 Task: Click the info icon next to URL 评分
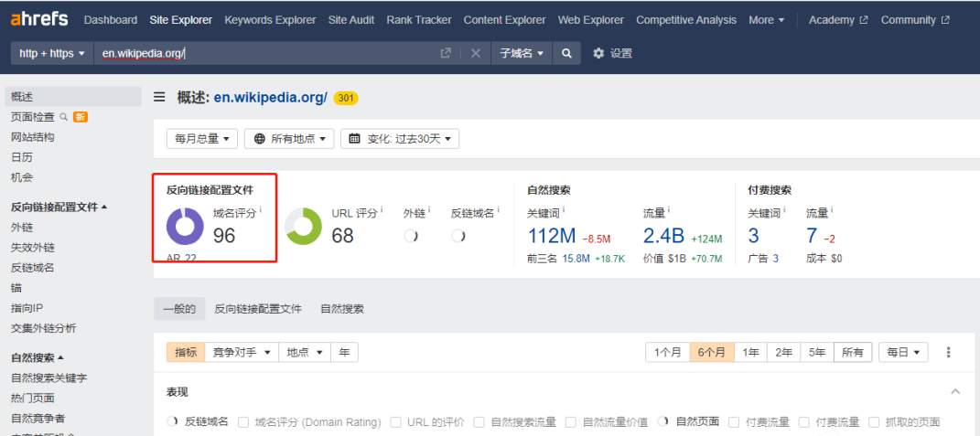click(382, 209)
